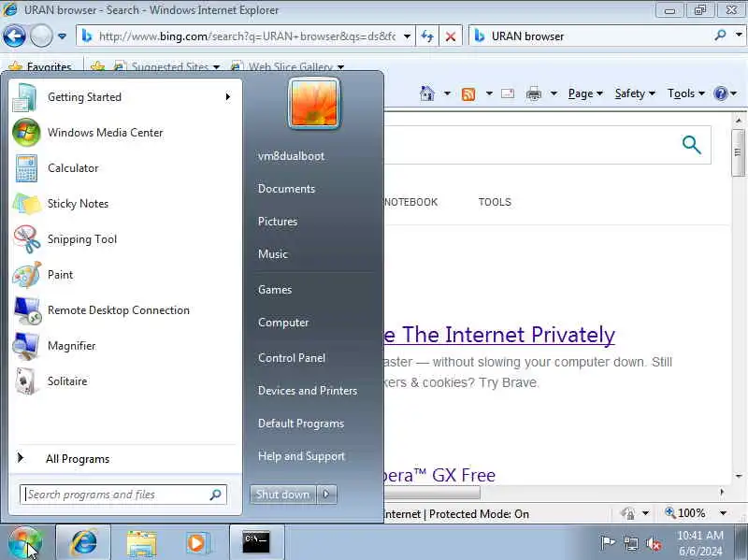The width and height of the screenshot is (748, 560).
Task: Select the NOTEBOOK tab on Bing
Action: 410,202
